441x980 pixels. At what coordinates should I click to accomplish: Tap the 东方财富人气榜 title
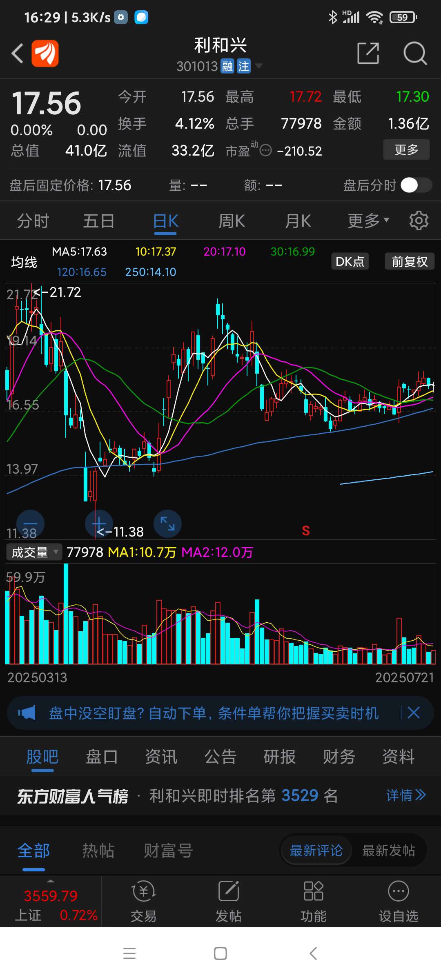tap(73, 796)
